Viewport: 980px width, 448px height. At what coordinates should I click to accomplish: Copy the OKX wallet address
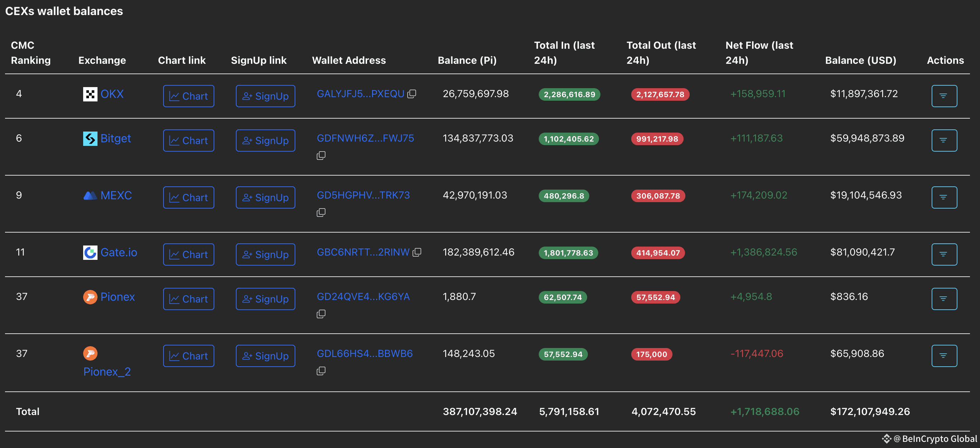[x=411, y=94]
